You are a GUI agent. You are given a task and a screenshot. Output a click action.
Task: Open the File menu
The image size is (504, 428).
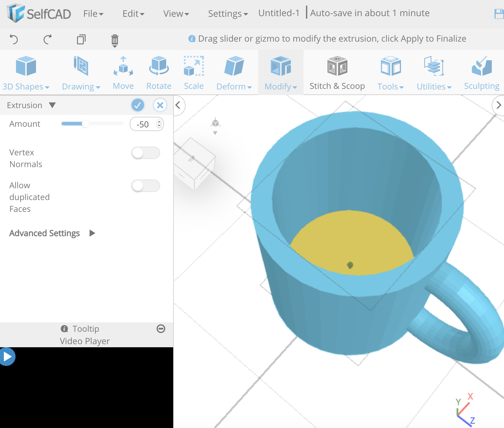click(x=93, y=13)
